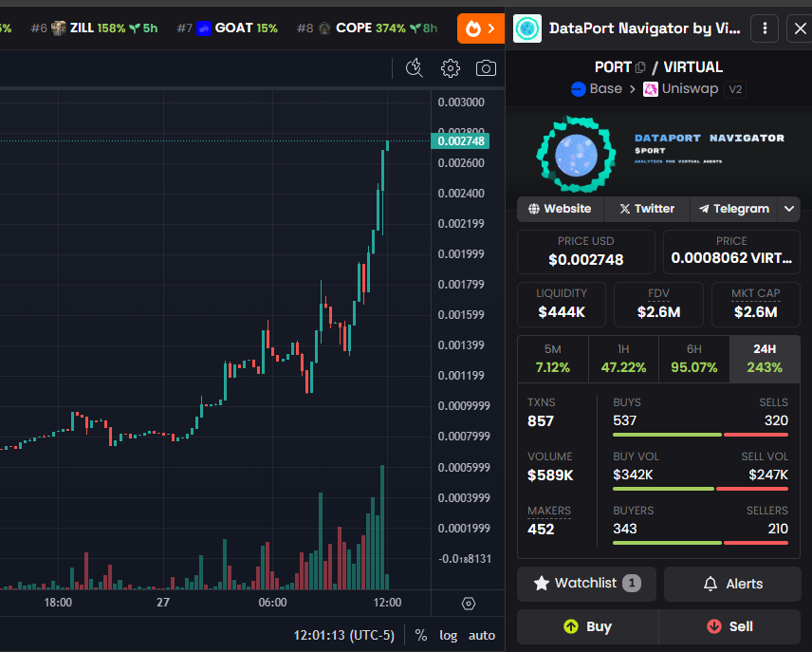Open the Twitter link
This screenshot has width=812, height=652.
pyautogui.click(x=647, y=209)
